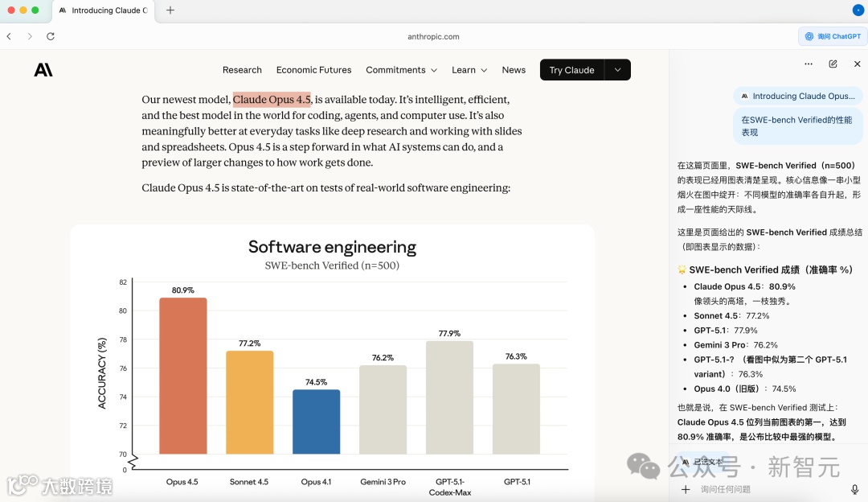Open the Economic Futures nav link
This screenshot has height=502, width=868.
coord(314,70)
